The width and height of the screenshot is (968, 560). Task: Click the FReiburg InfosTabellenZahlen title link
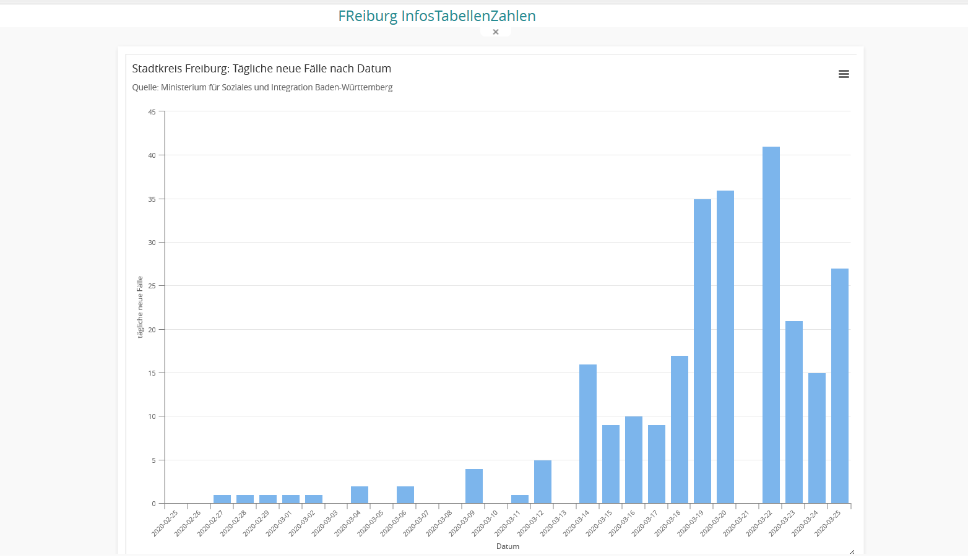click(436, 16)
